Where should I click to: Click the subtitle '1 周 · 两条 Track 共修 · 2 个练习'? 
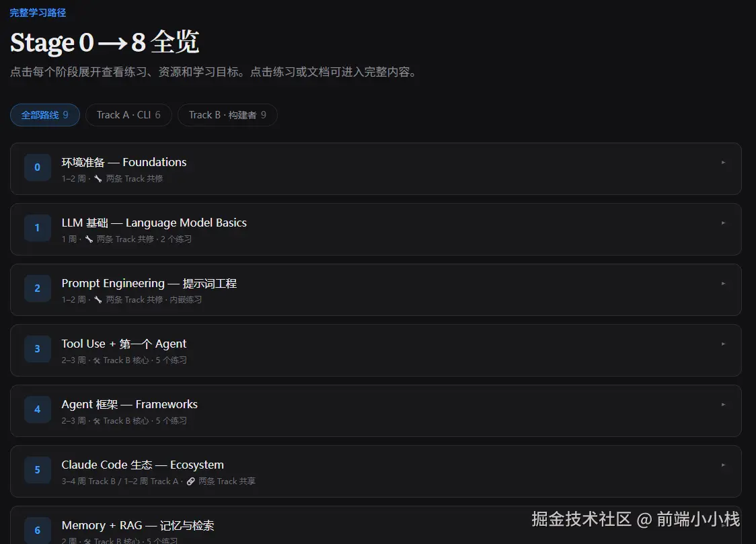click(x=126, y=239)
